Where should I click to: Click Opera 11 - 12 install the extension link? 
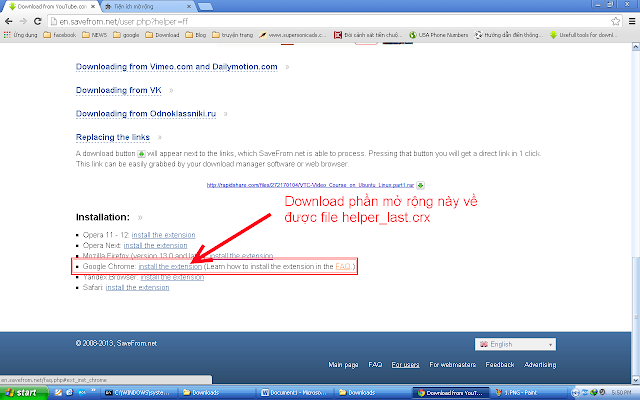163,235
